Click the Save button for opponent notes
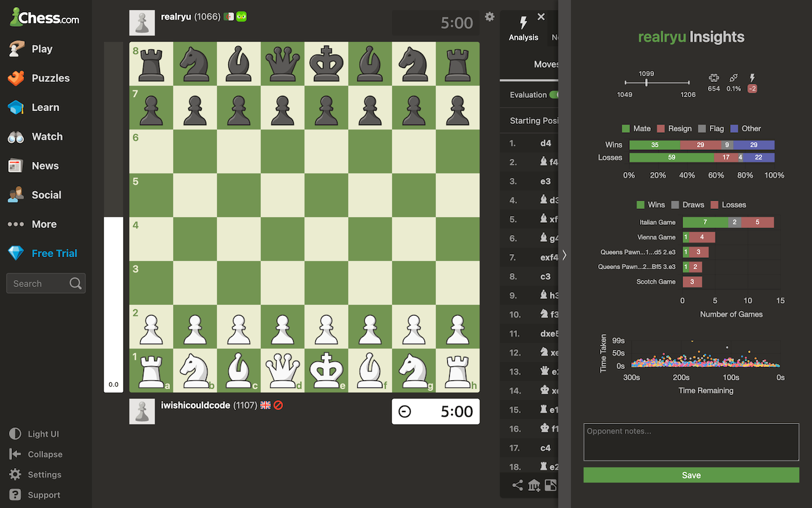 point(691,475)
